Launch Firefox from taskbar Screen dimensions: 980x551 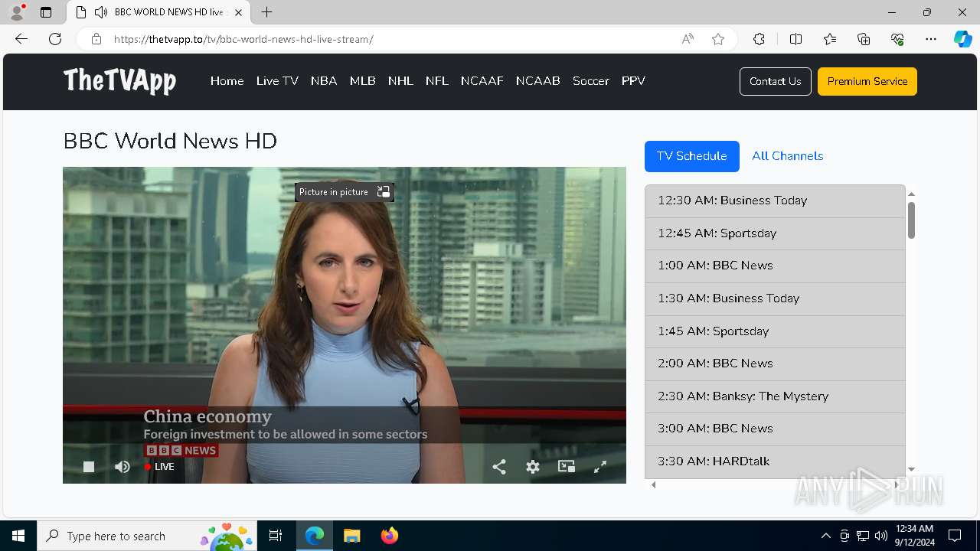tap(389, 536)
